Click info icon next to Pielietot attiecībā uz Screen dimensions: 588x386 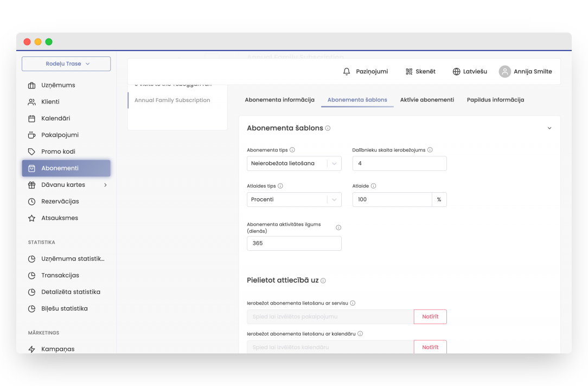tap(323, 281)
